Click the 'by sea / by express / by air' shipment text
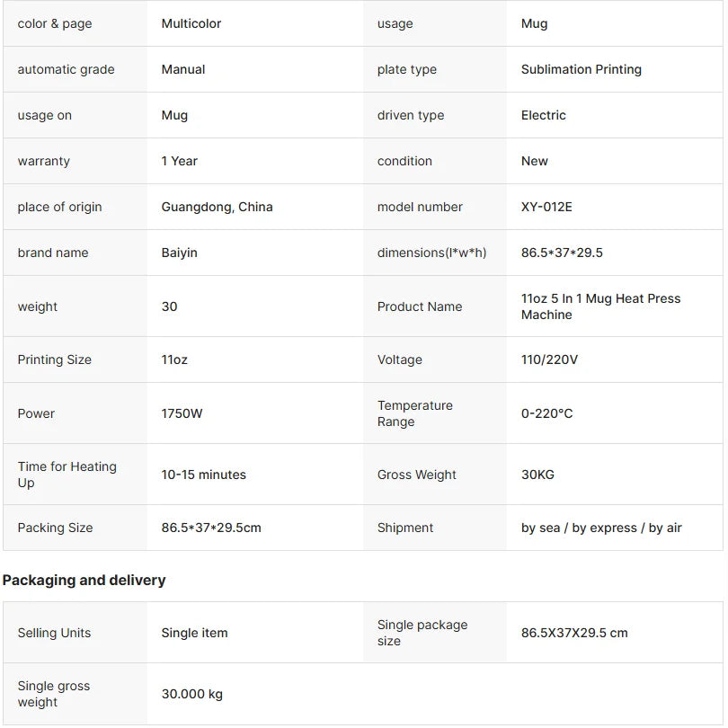The width and height of the screenshot is (728, 728). 600,528
